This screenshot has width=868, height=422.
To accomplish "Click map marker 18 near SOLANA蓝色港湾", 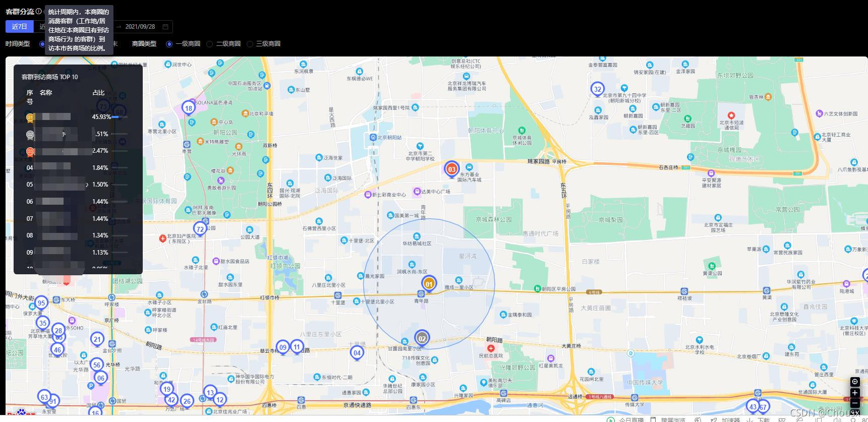I will [189, 108].
